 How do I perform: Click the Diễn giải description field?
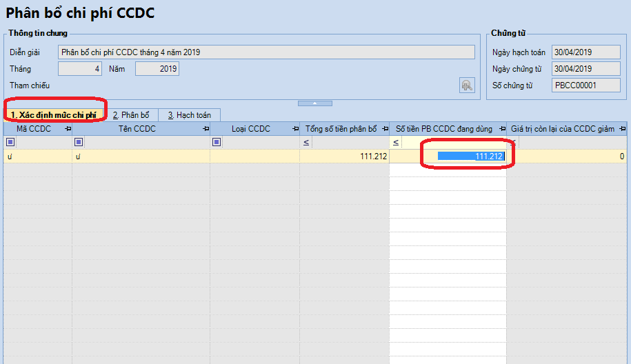click(266, 52)
